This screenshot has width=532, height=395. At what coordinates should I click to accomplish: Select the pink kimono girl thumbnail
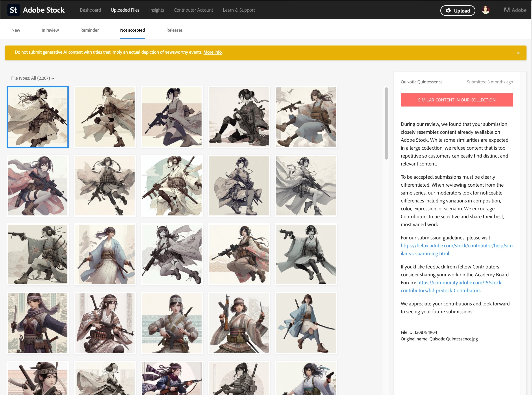click(x=38, y=186)
